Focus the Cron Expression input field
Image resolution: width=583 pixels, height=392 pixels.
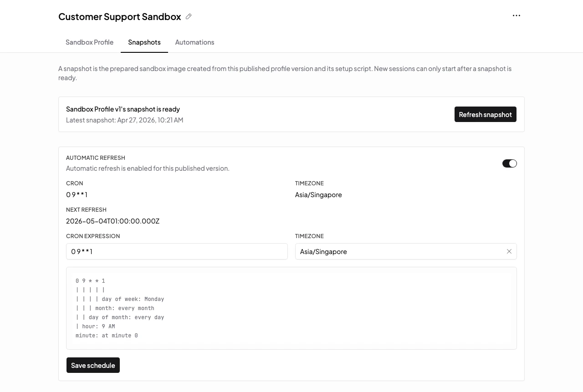[x=177, y=251]
